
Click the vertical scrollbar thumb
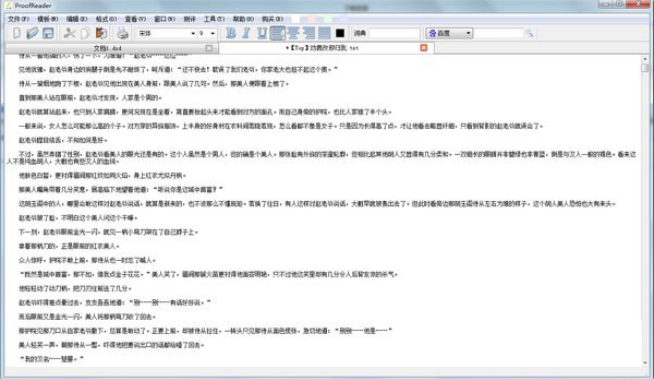645,68
